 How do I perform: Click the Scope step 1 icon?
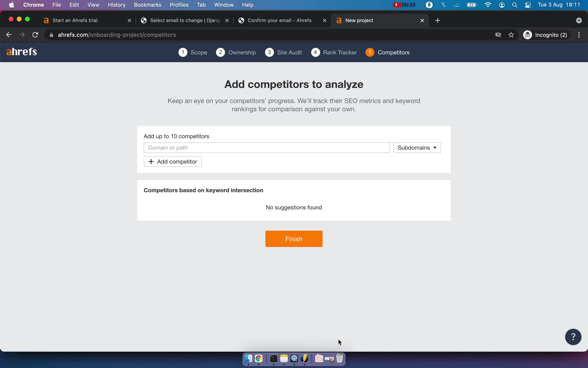183,52
